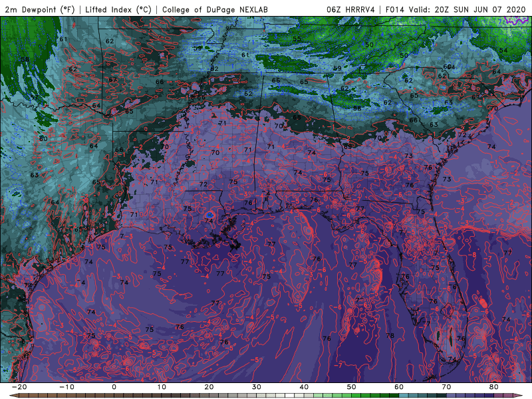Click the '57' dewpoint value on map
Image resolution: width=532 pixels, height=399 pixels.
[x=35, y=97]
